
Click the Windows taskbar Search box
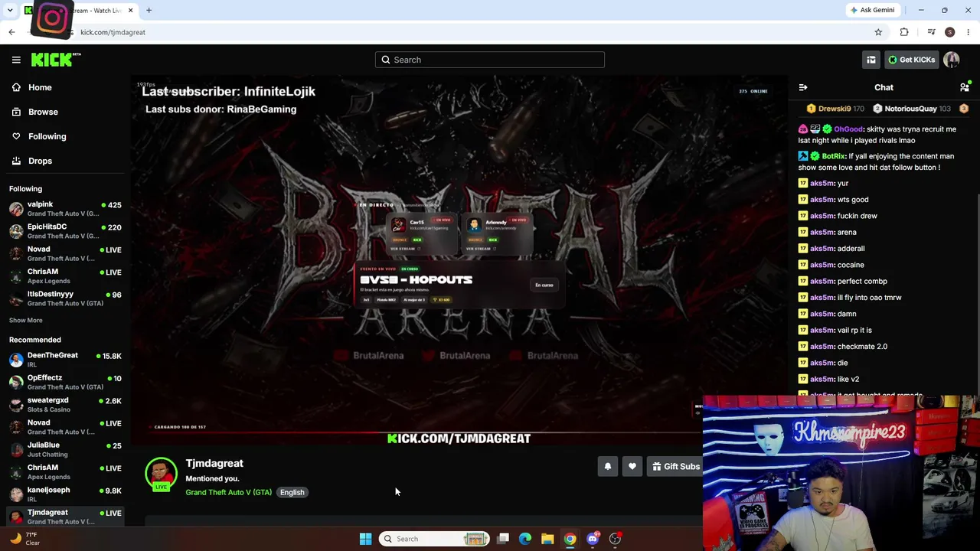434,539
